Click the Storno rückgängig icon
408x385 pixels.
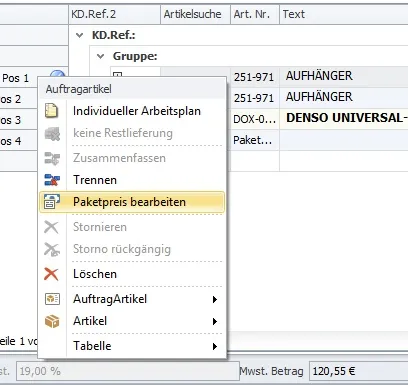[52, 249]
